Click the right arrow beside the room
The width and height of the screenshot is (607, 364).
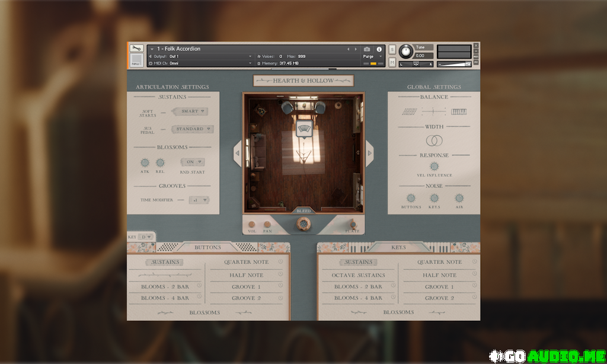tap(370, 153)
